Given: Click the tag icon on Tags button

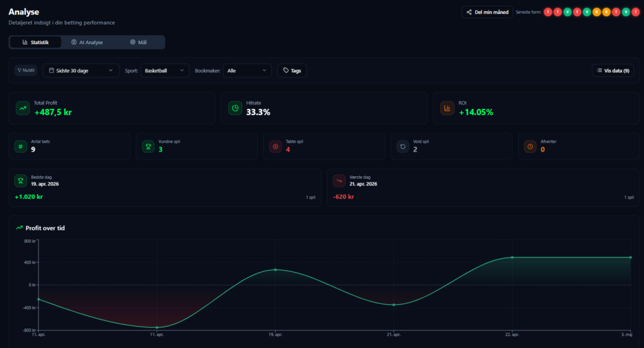Looking at the screenshot, I should click(286, 70).
